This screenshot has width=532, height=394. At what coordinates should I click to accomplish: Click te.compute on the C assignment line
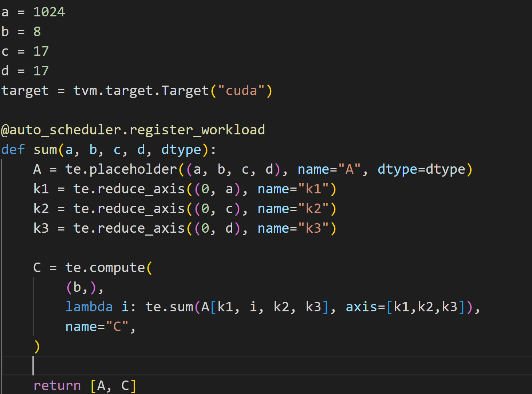(x=105, y=268)
